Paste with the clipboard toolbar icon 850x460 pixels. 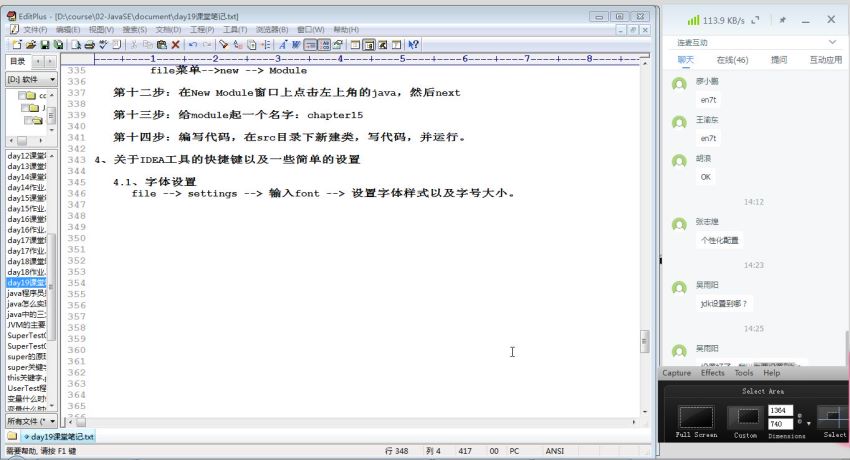tap(162, 45)
